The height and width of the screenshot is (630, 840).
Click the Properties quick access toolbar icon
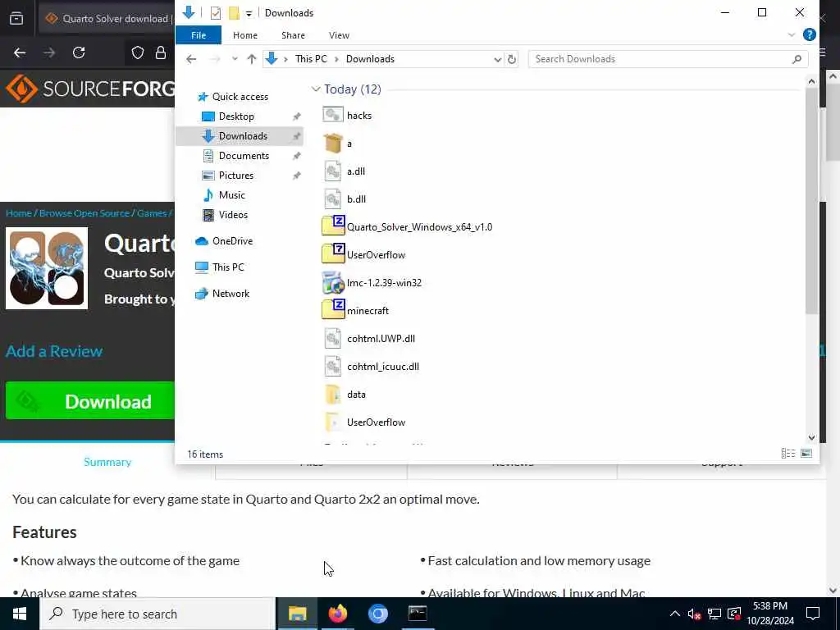(216, 13)
